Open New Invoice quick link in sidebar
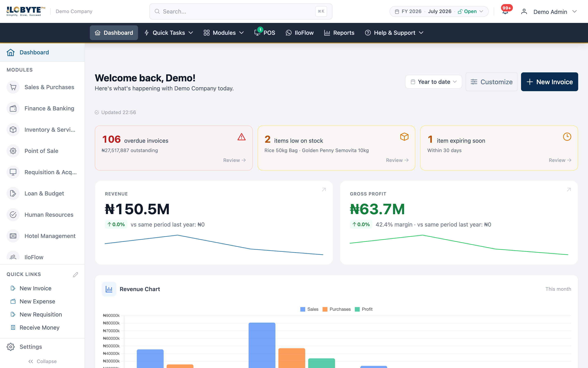Screen dimensions: 588x368 (36, 288)
